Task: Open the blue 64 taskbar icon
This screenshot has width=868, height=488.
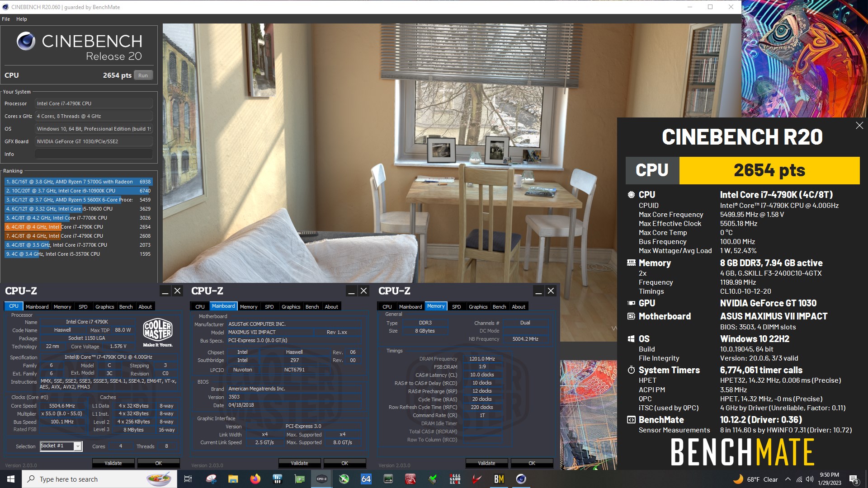Action: click(x=366, y=479)
